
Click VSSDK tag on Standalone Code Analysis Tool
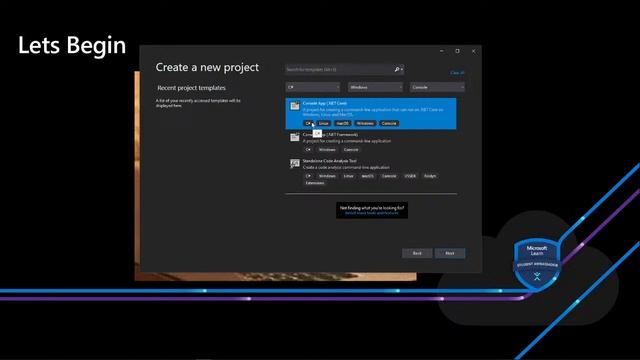click(x=410, y=176)
